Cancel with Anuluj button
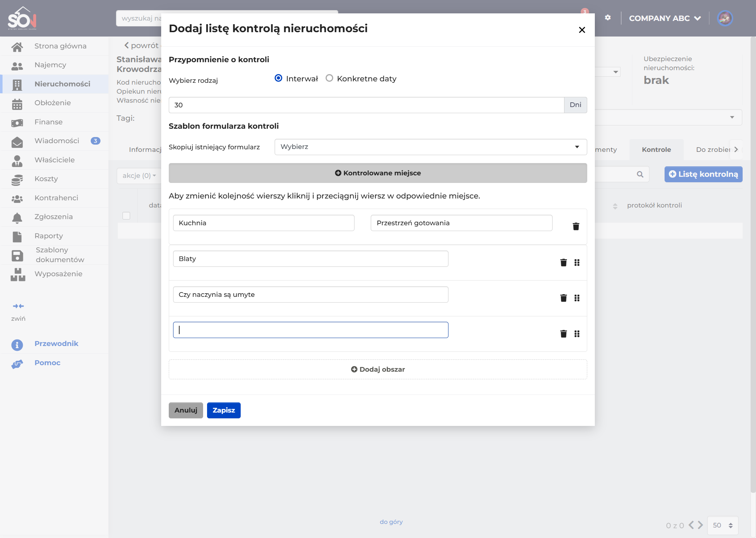The image size is (756, 538). click(x=186, y=410)
